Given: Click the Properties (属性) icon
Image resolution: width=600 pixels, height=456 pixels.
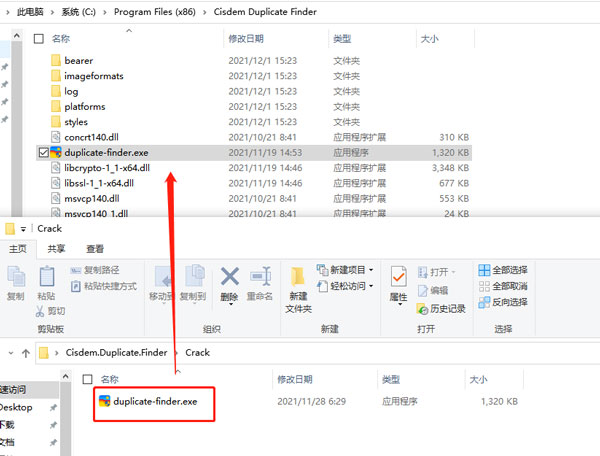Looking at the screenshot, I should click(399, 276).
